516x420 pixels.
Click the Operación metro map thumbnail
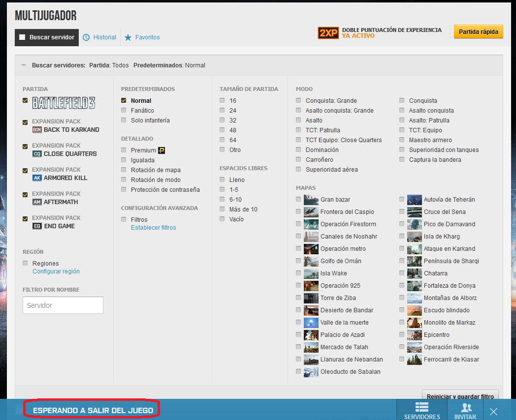[311, 249]
